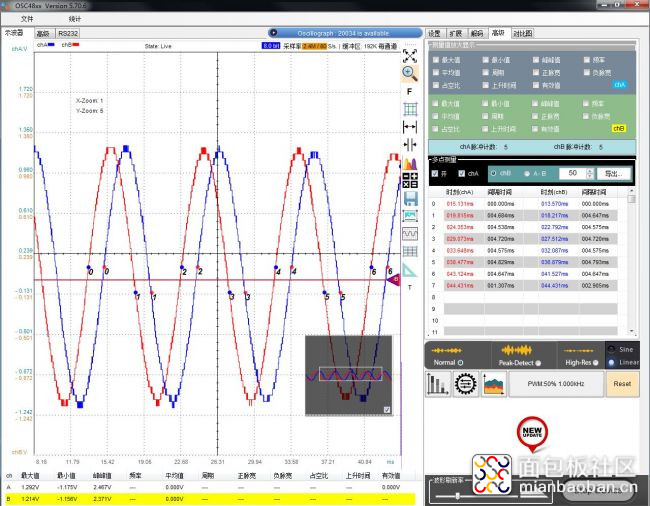650x506 pixels.
Task: Toggle the minimap preview checkbox
Action: pyautogui.click(x=387, y=409)
